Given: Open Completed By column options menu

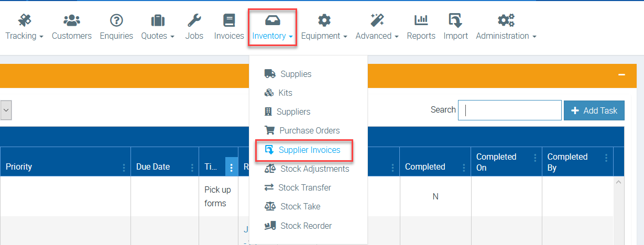Looking at the screenshot, I should 606,158.
